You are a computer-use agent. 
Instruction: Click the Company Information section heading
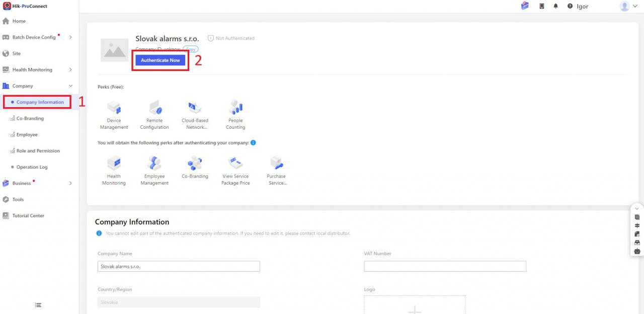pyautogui.click(x=132, y=222)
